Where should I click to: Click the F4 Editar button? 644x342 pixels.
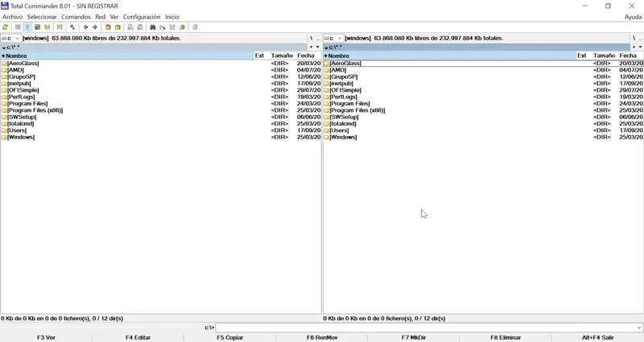(x=138, y=337)
